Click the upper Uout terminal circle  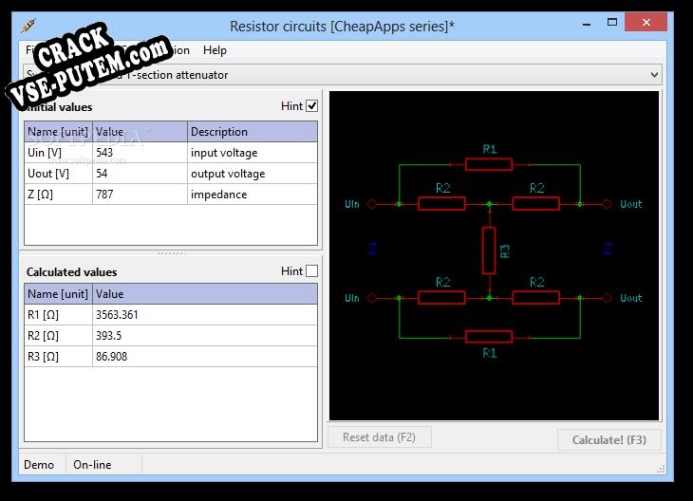tap(607, 204)
